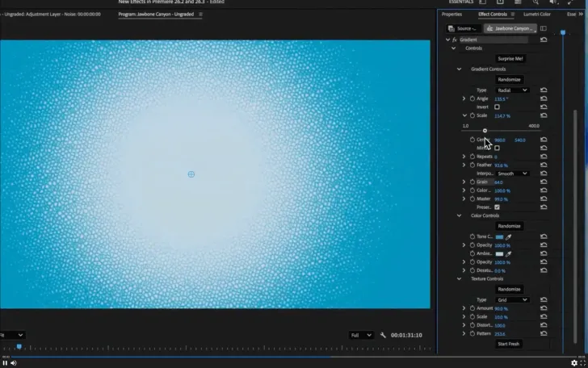
Task: Collapse the Gradient effect
Action: pyautogui.click(x=447, y=40)
